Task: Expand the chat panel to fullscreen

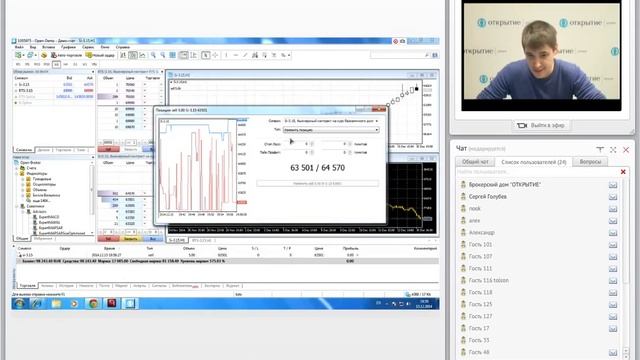Action: click(613, 150)
